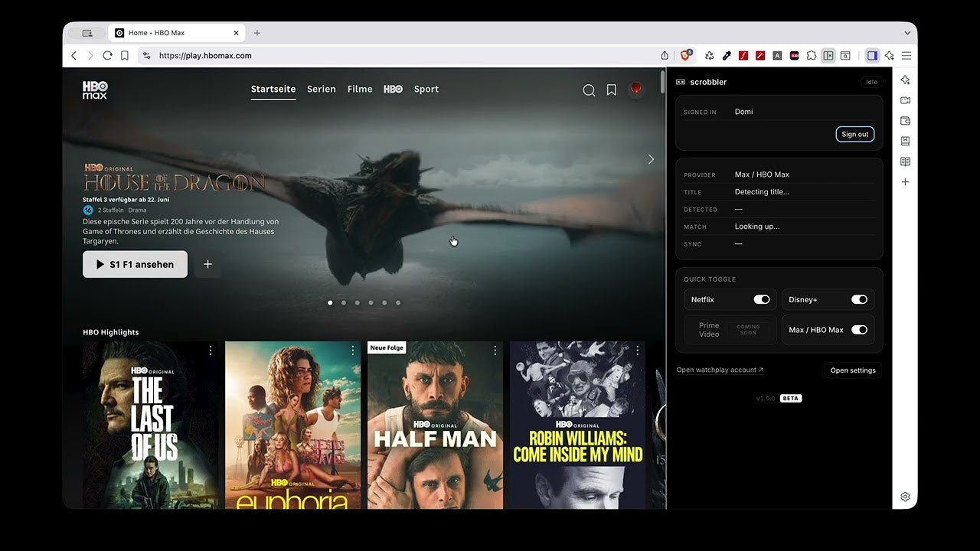
Task: Open options menu on Euphoria poster
Action: click(353, 350)
